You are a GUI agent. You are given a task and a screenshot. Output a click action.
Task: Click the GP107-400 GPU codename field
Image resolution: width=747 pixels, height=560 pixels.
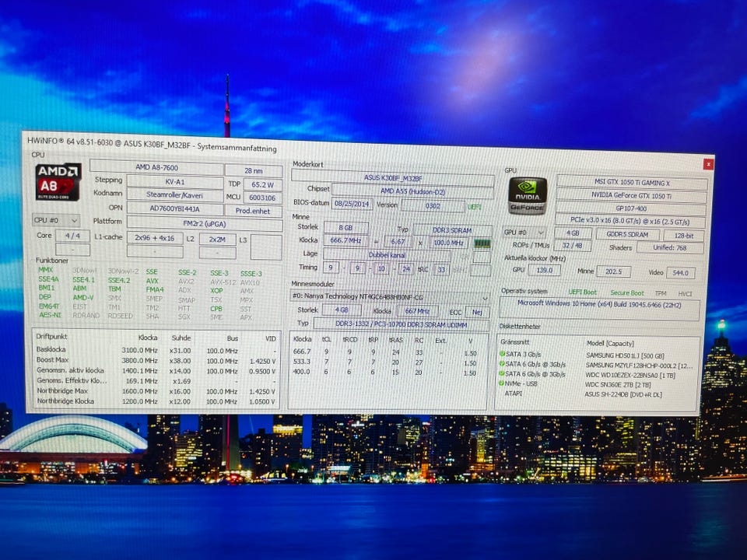631,208
